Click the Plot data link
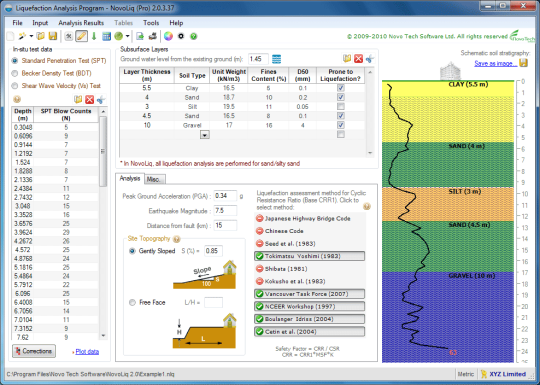 pyautogui.click(x=87, y=352)
